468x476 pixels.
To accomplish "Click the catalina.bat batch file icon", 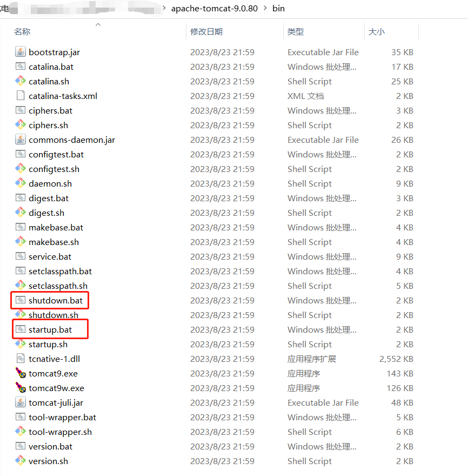I will pyautogui.click(x=21, y=67).
